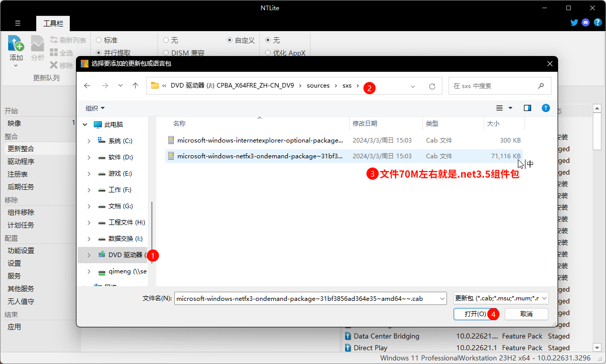Click the DVD 驱动器 breadcrumb segment
Viewport: 606px width, 364px height.
pyautogui.click(x=232, y=86)
